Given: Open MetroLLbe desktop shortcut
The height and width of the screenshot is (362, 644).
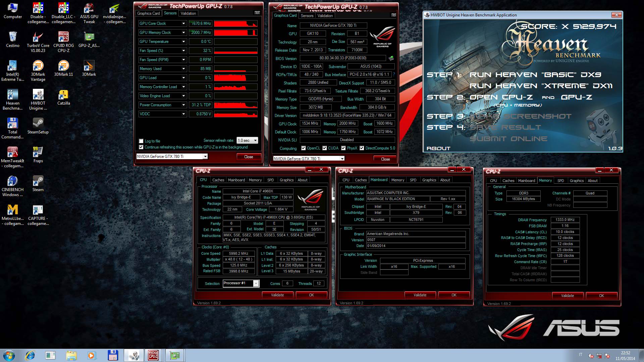Looking at the screenshot, I should pos(13,215).
